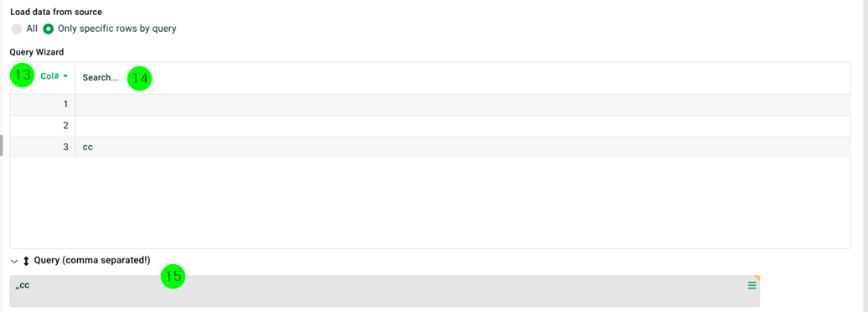The image size is (868, 312).
Task: Click the green circle numbered 15
Action: pyautogui.click(x=173, y=276)
